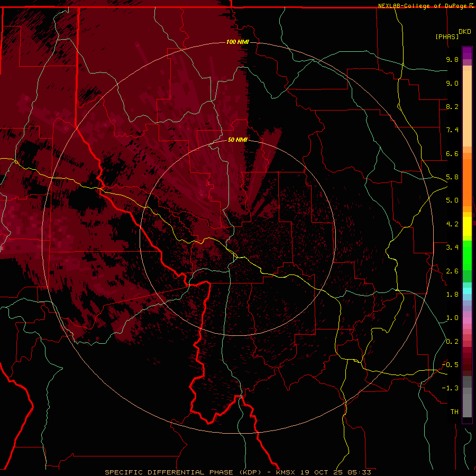Click the 9.0 scale value
The height and width of the screenshot is (476, 476).
tap(452, 83)
